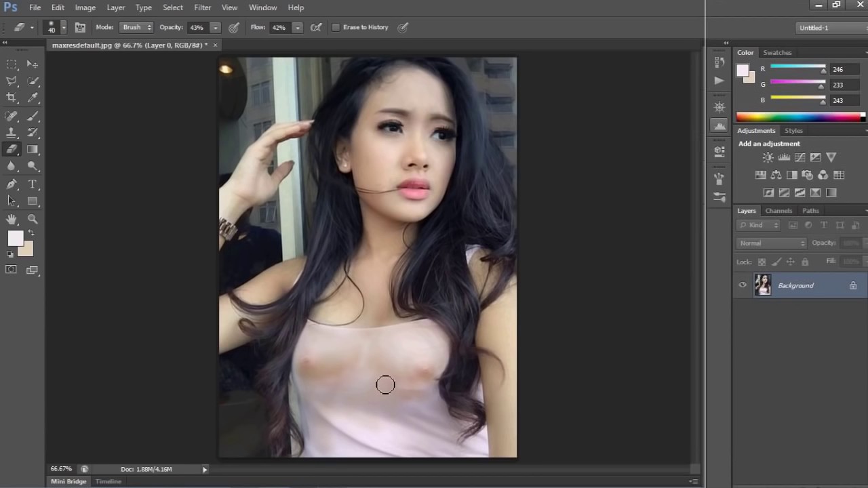Select the Pen tool
The height and width of the screenshot is (488, 868).
click(x=12, y=184)
